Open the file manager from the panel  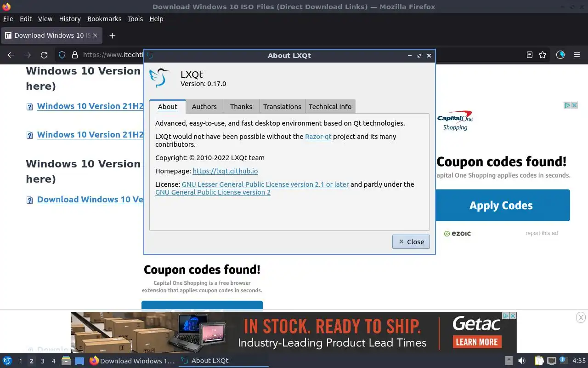(x=66, y=361)
